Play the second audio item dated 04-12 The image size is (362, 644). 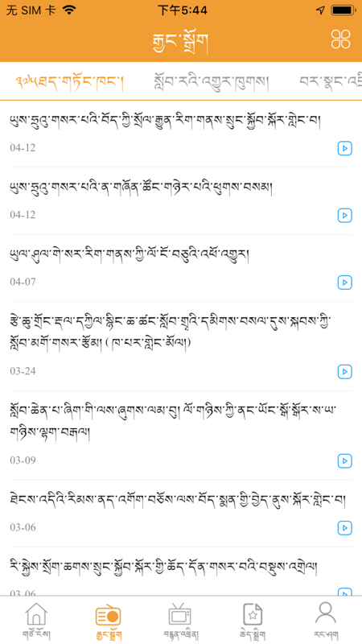(x=345, y=215)
